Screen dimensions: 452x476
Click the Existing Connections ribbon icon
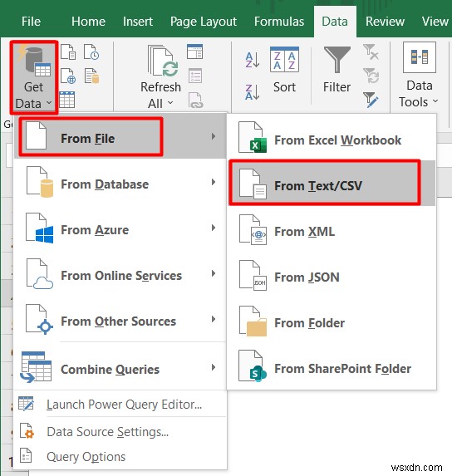pyautogui.click(x=91, y=76)
